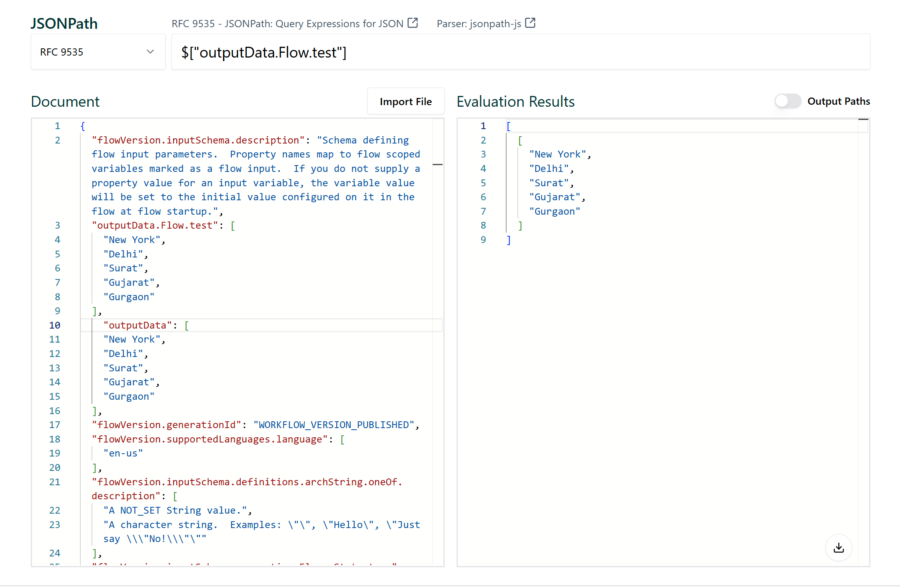
Task: Click the download results icon
Action: pyautogui.click(x=838, y=547)
